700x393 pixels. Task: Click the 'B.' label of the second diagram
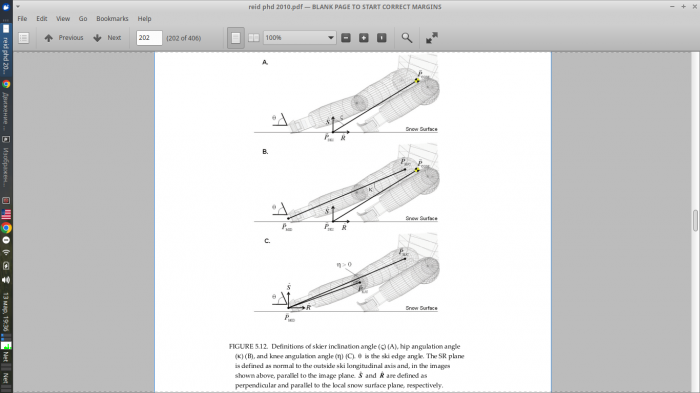point(265,152)
